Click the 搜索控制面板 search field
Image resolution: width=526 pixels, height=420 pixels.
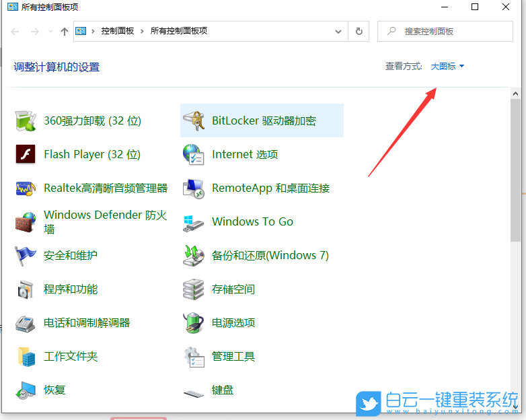(445, 31)
